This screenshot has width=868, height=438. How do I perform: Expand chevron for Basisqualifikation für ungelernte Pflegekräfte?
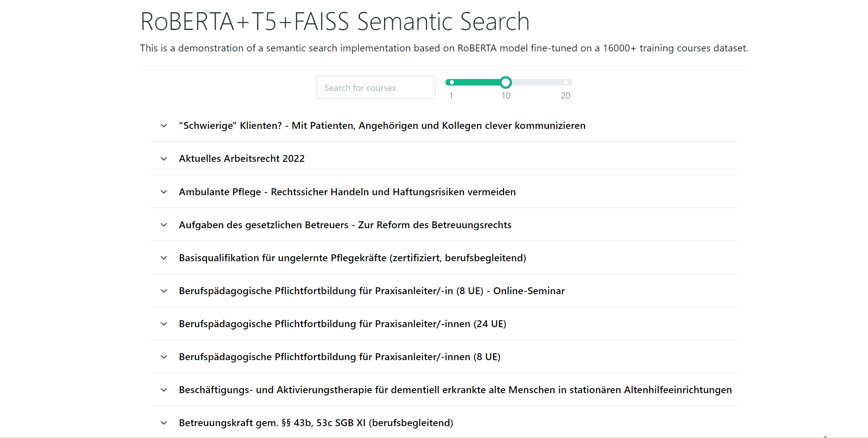(x=164, y=258)
